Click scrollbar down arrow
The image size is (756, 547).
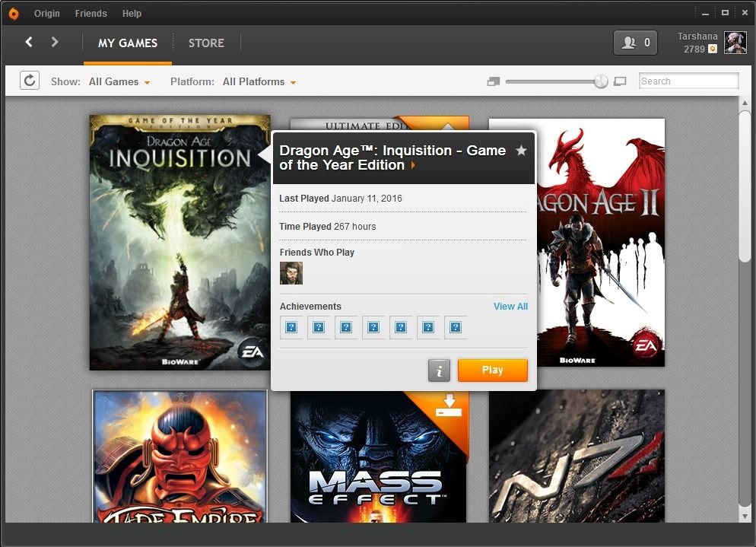coord(745,516)
